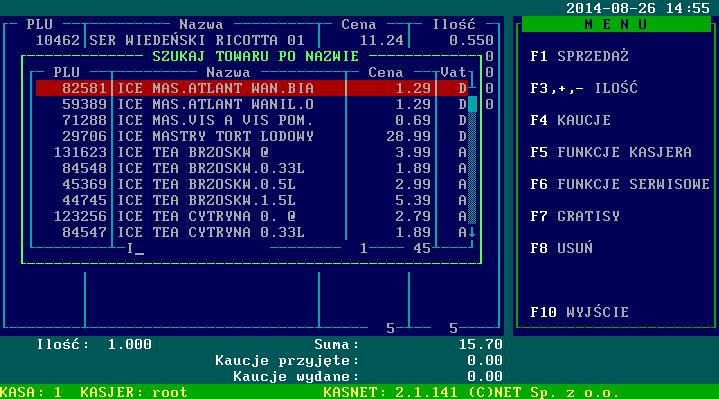The width and height of the screenshot is (719, 399).
Task: Click KASNET: 2.1.141 version text
Action: click(390, 392)
